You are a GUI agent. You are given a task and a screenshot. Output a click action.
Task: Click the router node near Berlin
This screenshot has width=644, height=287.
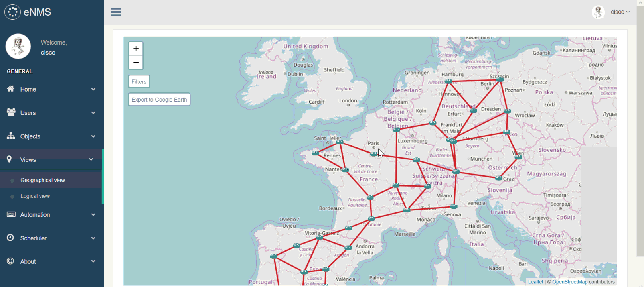click(x=500, y=79)
